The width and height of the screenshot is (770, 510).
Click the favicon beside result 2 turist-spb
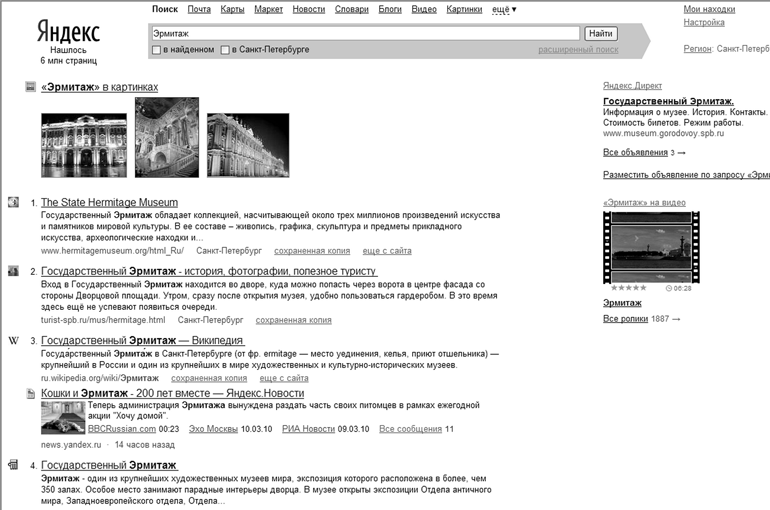[x=13, y=270]
